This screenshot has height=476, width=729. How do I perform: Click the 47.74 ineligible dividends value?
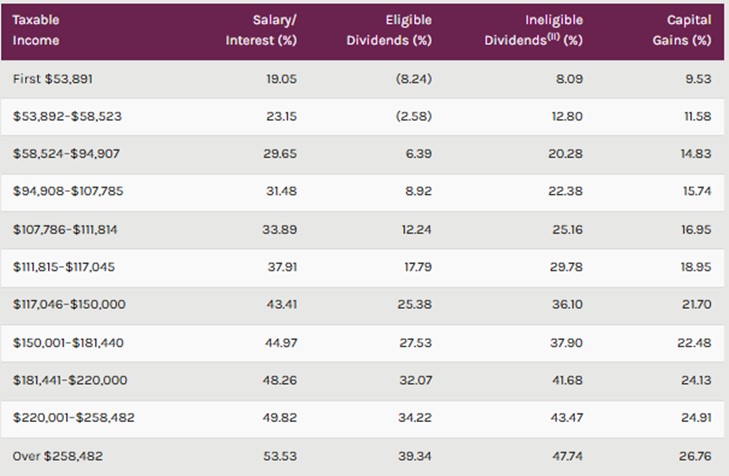pos(567,456)
